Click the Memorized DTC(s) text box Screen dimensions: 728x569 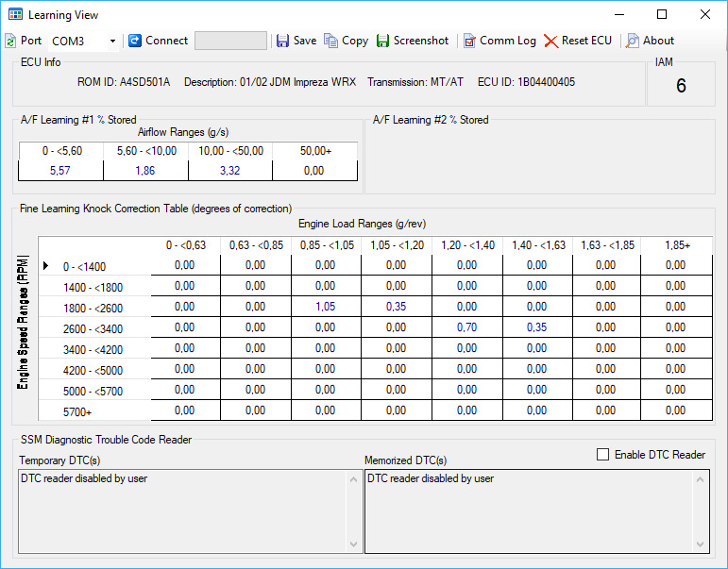tap(537, 511)
